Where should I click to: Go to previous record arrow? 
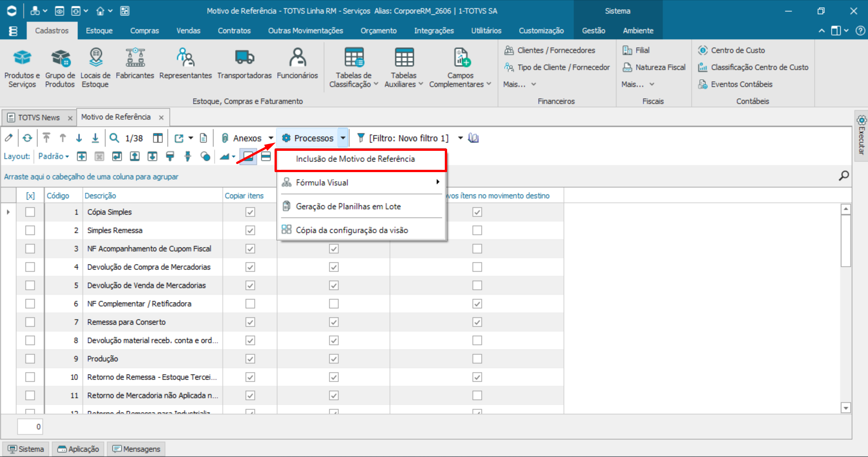click(x=63, y=138)
